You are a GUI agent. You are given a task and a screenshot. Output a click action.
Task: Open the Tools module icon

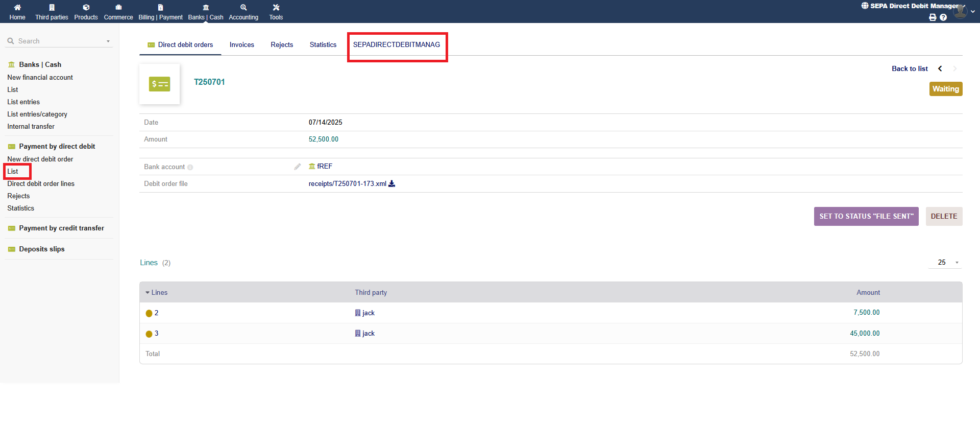point(276,8)
